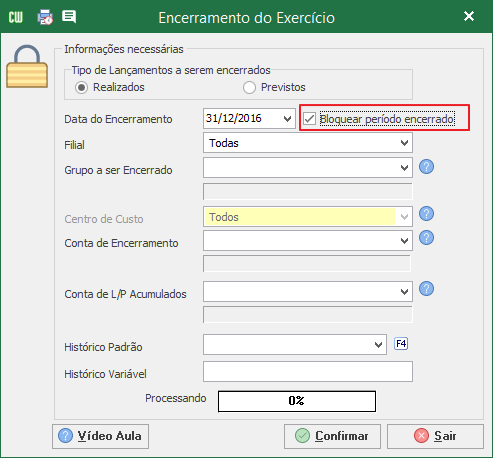Click the CW logo icon in title bar

[x=15, y=17]
